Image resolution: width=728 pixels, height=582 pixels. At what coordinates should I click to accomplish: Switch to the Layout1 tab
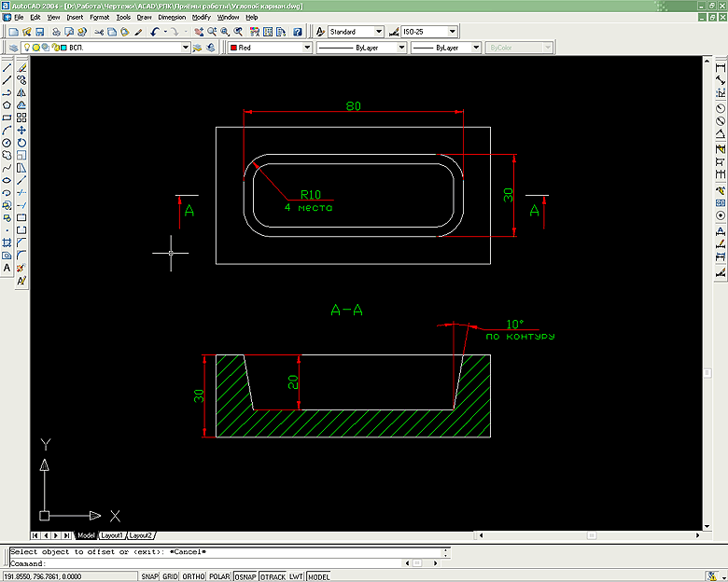click(111, 535)
